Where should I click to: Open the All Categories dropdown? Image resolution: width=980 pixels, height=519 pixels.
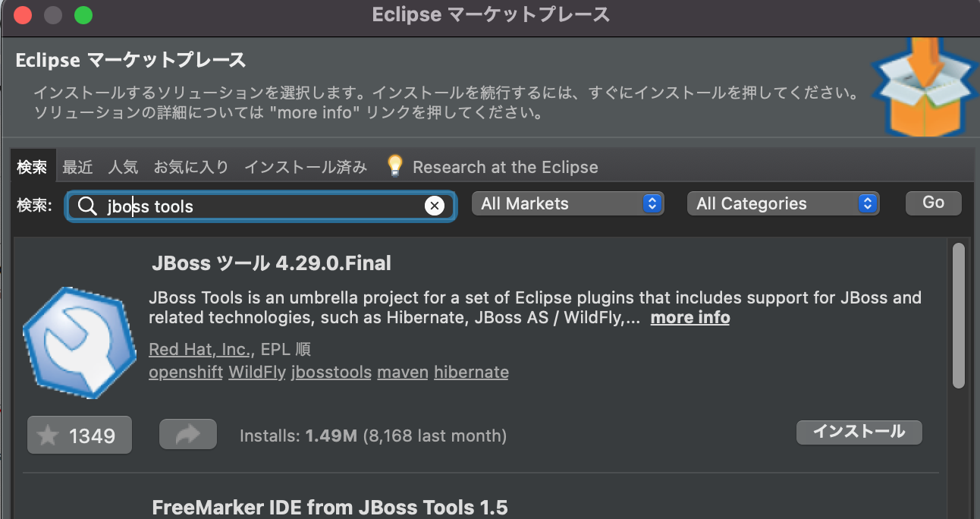coord(784,203)
